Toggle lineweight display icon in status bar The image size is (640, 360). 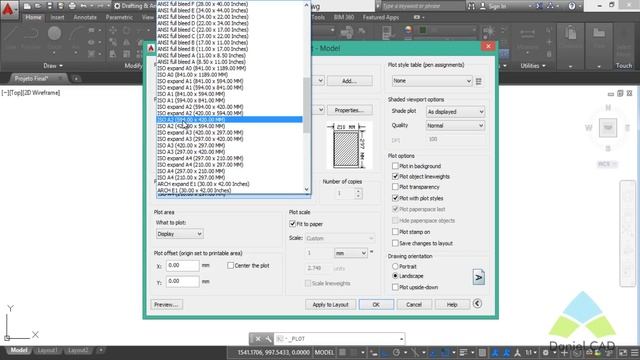pyautogui.click(x=463, y=352)
